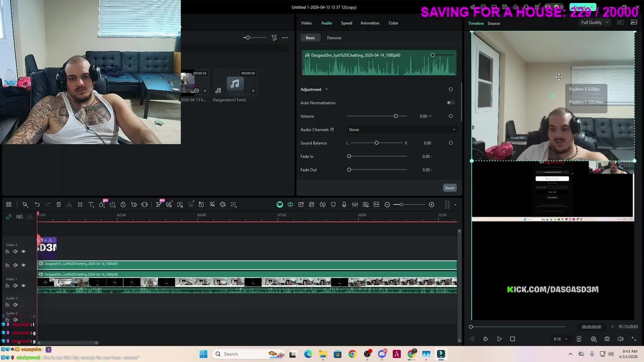Mute the Audio 1 track
The width and height of the screenshot is (644, 362).
[15, 305]
